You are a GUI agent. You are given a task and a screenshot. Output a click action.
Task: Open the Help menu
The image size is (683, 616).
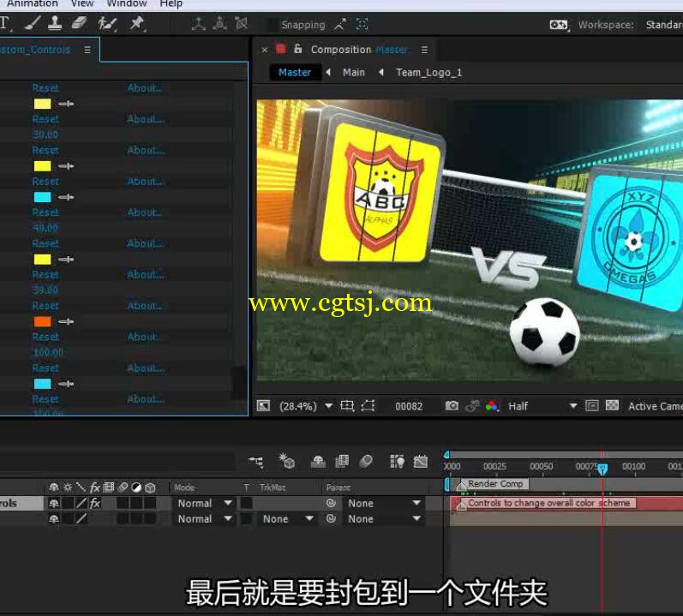click(171, 4)
